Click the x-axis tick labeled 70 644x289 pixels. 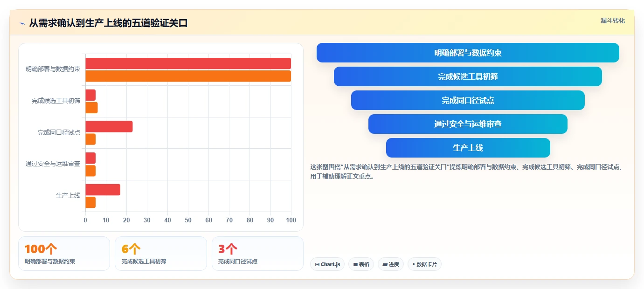(229, 220)
